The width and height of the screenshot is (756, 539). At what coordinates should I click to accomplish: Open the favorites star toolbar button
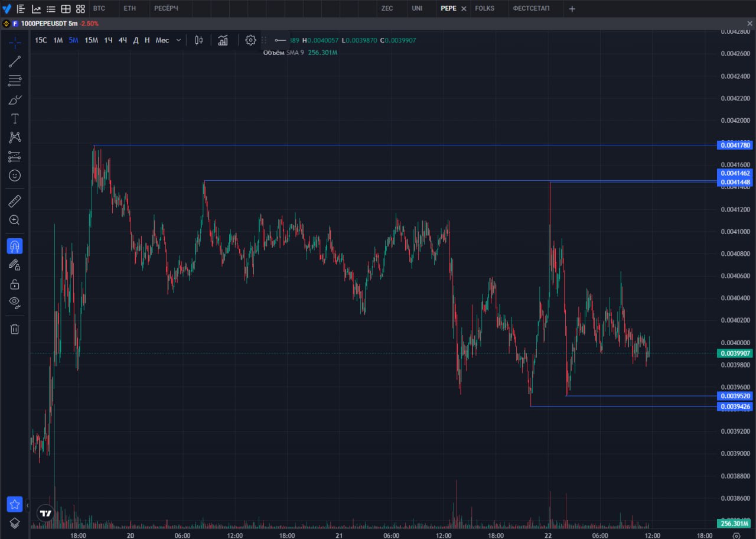(15, 505)
